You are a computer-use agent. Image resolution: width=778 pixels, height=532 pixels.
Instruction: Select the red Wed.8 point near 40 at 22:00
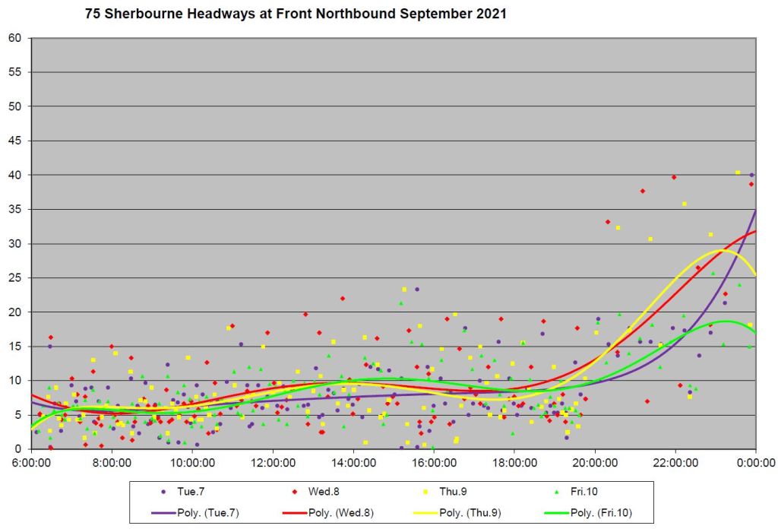[x=673, y=177]
